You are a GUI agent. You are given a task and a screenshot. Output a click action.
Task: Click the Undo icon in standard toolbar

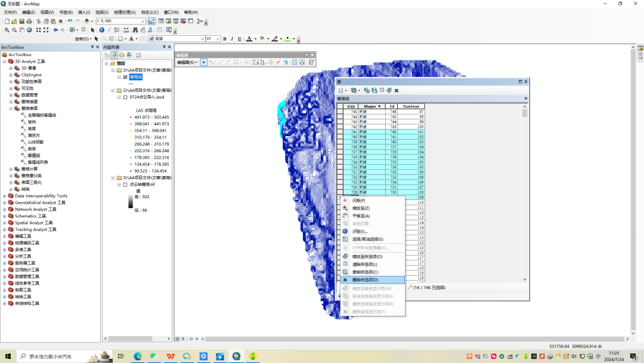click(x=70, y=21)
